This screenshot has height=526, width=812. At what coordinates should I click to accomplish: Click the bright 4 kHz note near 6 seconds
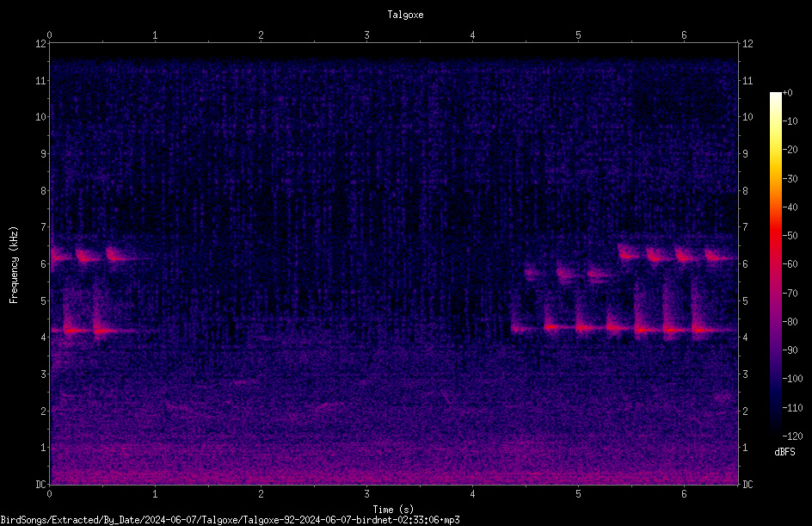click(671, 330)
